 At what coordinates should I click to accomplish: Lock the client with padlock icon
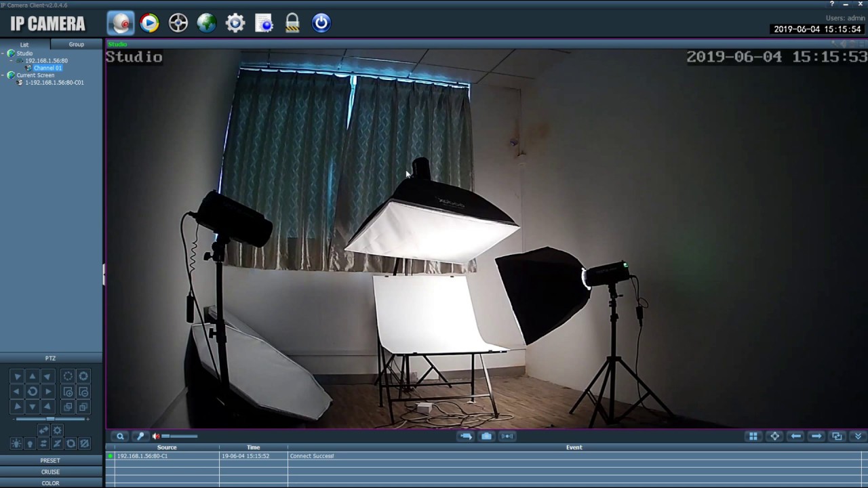coord(292,23)
